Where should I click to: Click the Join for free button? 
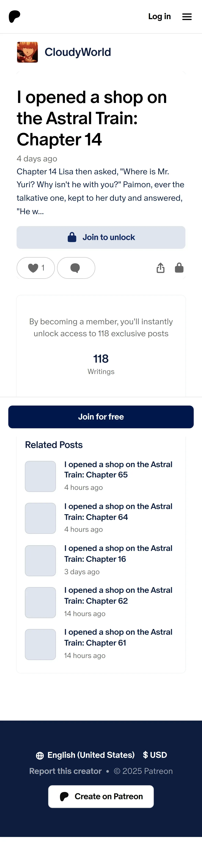coord(101,417)
